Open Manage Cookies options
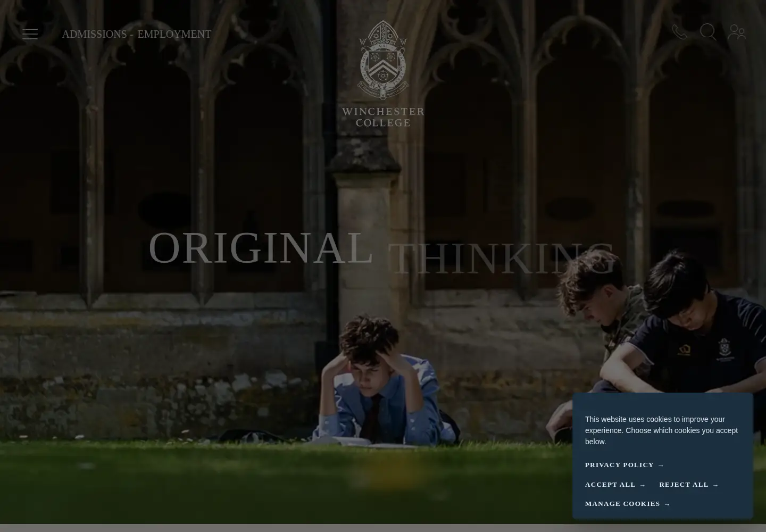766x532 pixels. pos(628,504)
